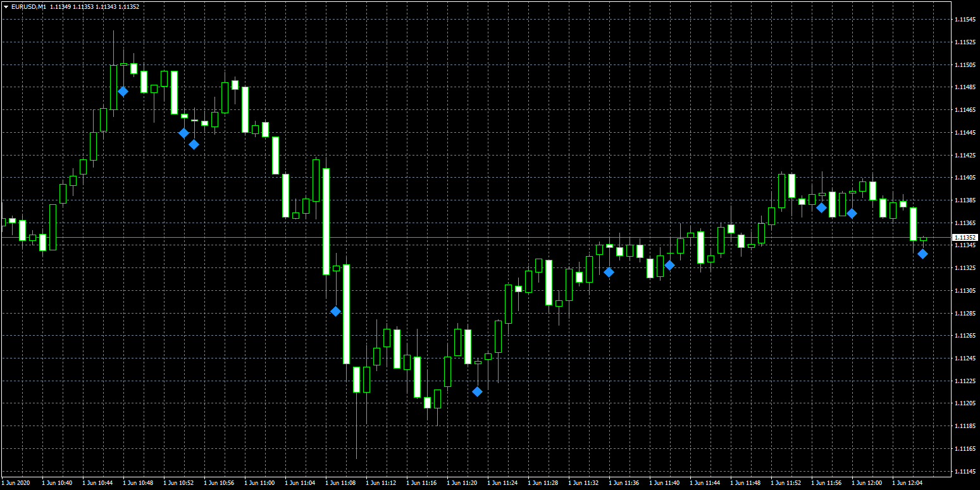
Task: Click the chart menu triangle beside EURUSD,M1
Action: [6, 6]
